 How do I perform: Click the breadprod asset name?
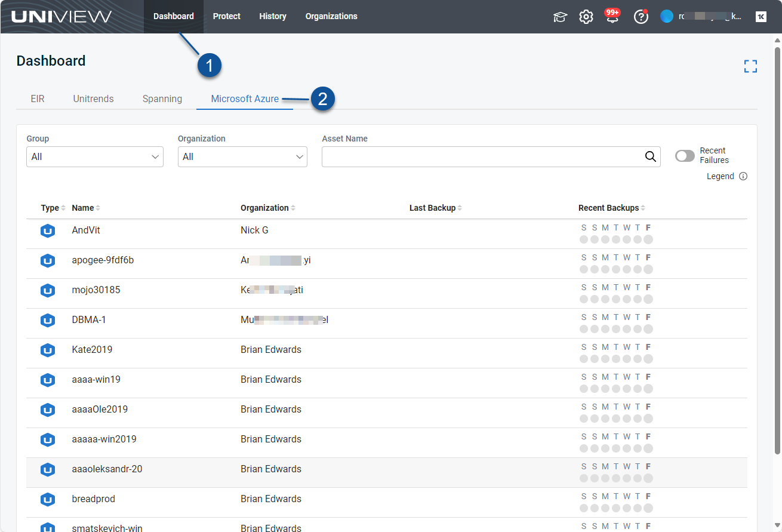click(93, 499)
